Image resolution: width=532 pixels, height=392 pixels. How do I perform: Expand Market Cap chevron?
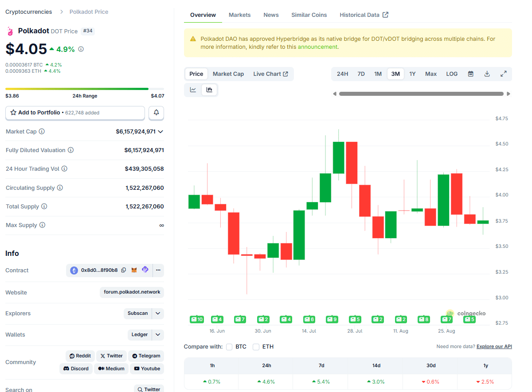[x=160, y=132]
